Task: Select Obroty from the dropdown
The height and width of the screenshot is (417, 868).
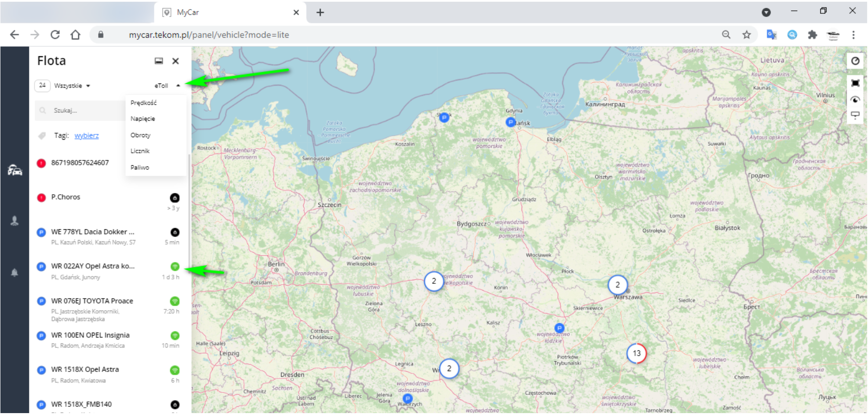Action: pyautogui.click(x=141, y=135)
